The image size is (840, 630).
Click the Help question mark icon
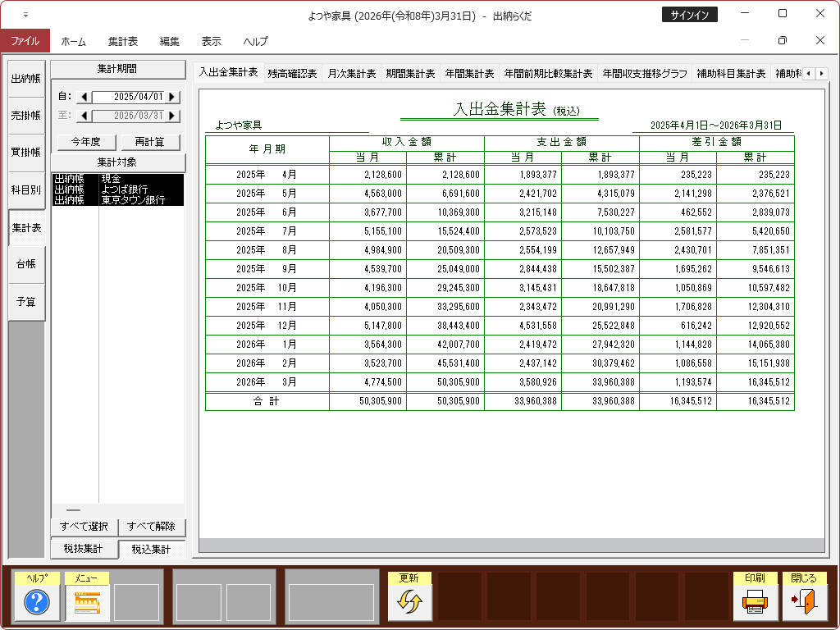click(x=37, y=603)
